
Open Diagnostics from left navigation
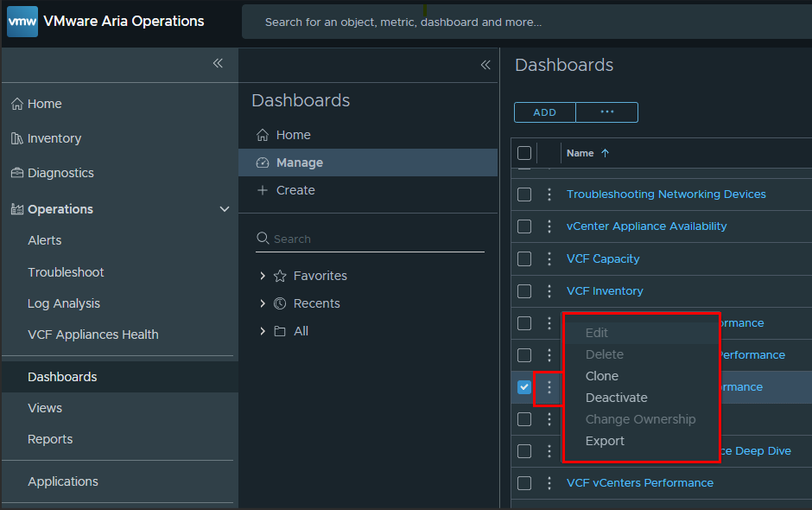[60, 173]
